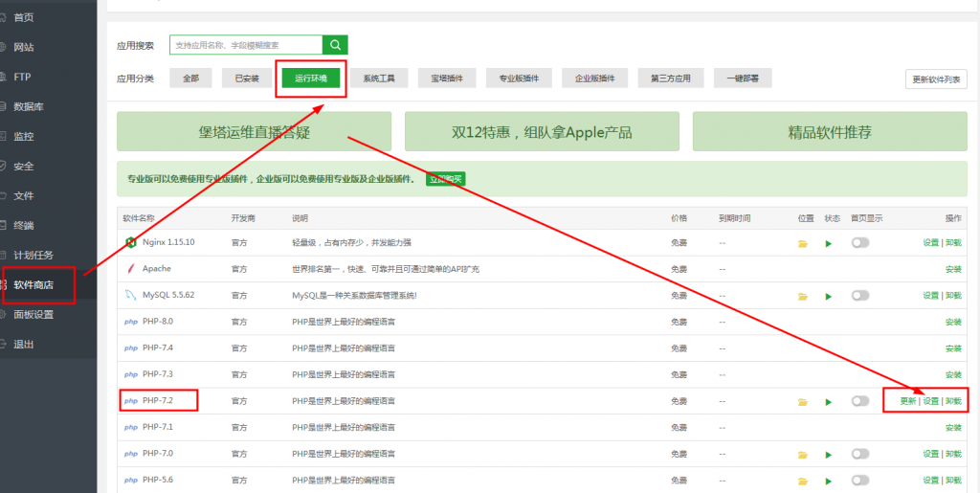Click 卸载 link for PHP-5.6

(x=953, y=481)
